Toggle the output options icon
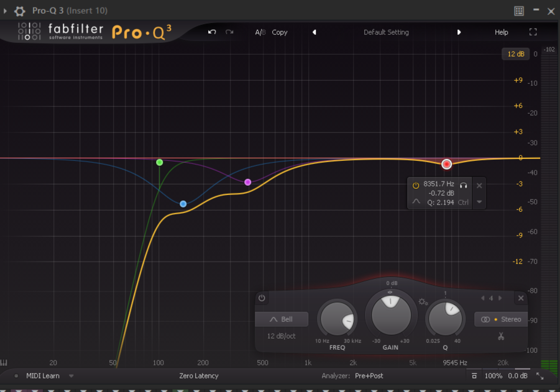This screenshot has width=560, height=392. [x=474, y=376]
